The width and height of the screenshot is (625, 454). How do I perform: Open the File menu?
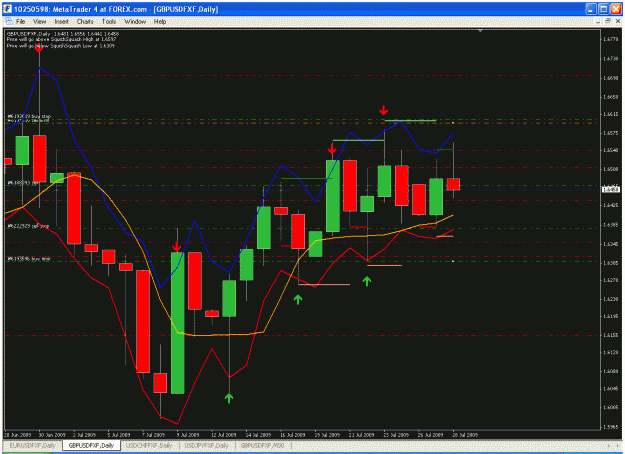click(20, 22)
